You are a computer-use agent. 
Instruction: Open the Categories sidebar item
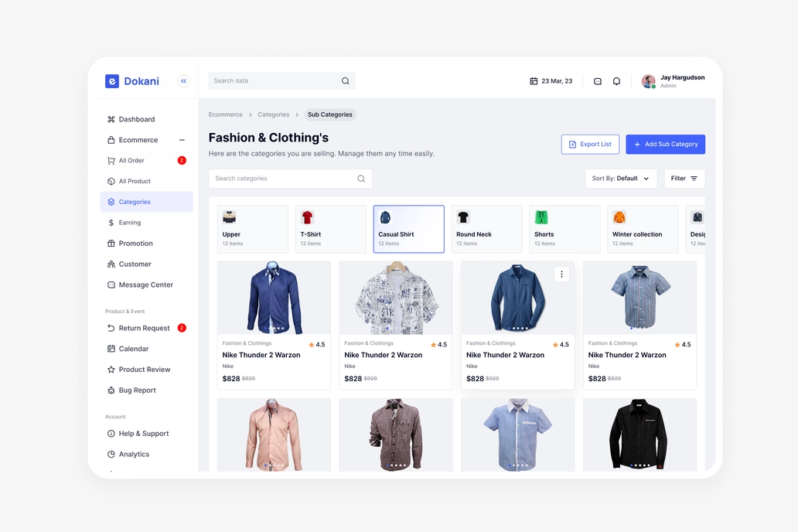[x=147, y=202]
